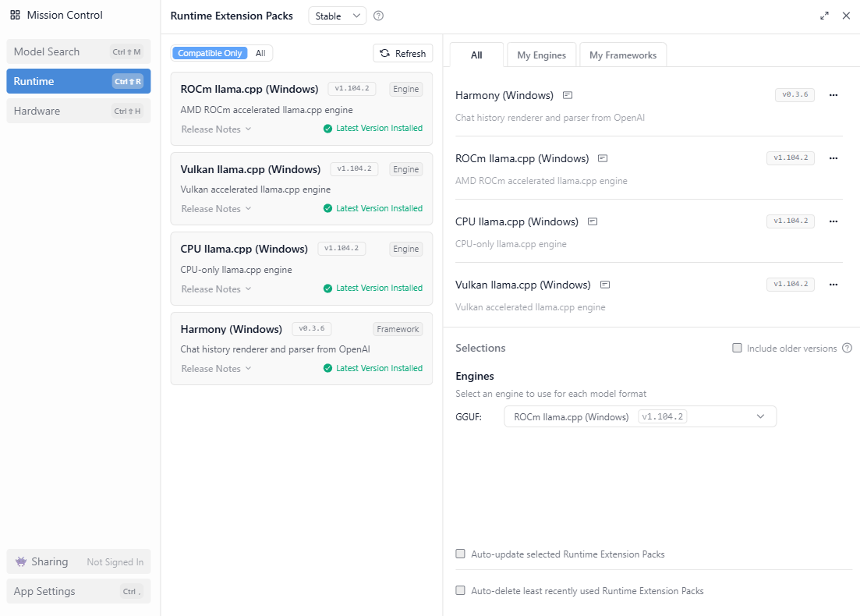Click help icon beside Include older versions
This screenshot has height=616, width=860.
847,349
